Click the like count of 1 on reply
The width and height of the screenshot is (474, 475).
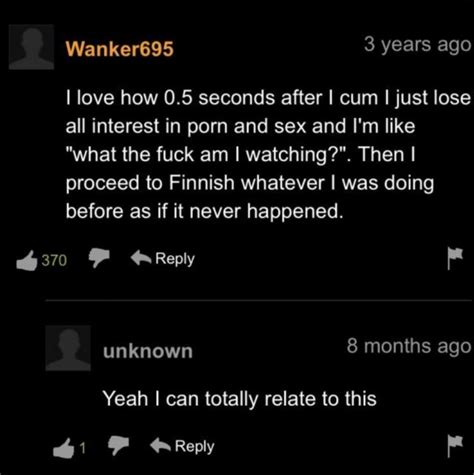82,448
